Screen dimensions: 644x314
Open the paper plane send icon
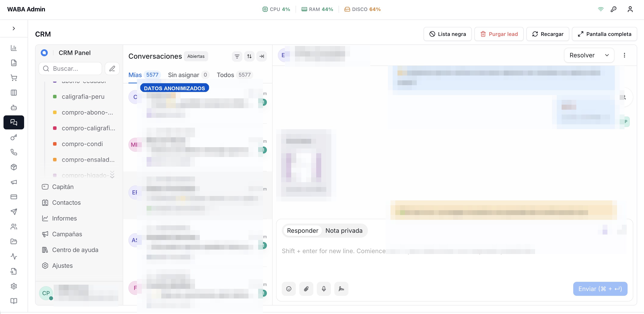[14, 212]
